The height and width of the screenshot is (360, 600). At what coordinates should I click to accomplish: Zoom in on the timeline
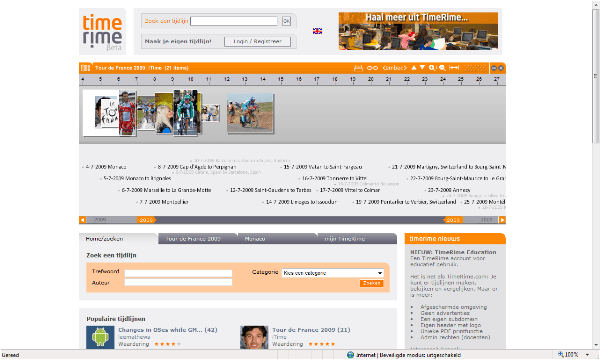(x=432, y=68)
